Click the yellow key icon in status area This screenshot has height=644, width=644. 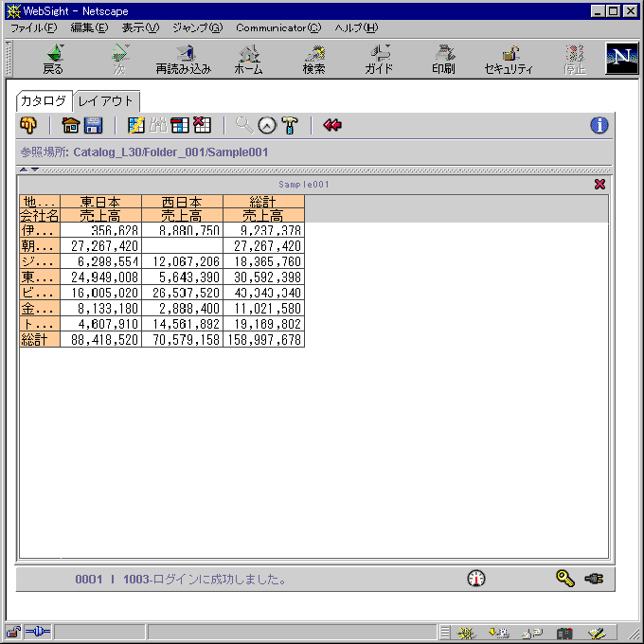pyautogui.click(x=565, y=578)
